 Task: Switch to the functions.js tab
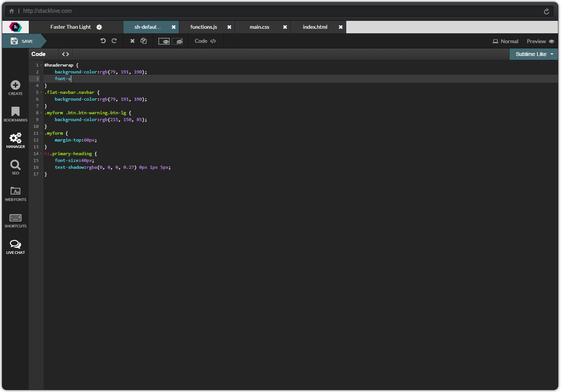pyautogui.click(x=204, y=27)
